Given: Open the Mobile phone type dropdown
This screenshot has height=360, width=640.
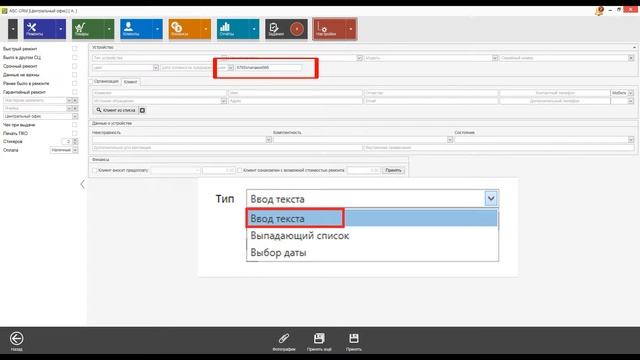Looking at the screenshot, I should [x=631, y=93].
